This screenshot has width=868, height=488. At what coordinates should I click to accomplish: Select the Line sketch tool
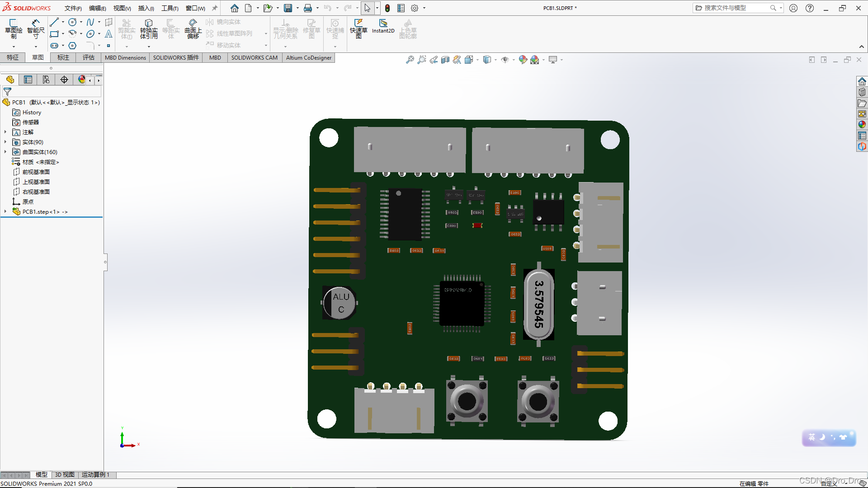click(54, 22)
